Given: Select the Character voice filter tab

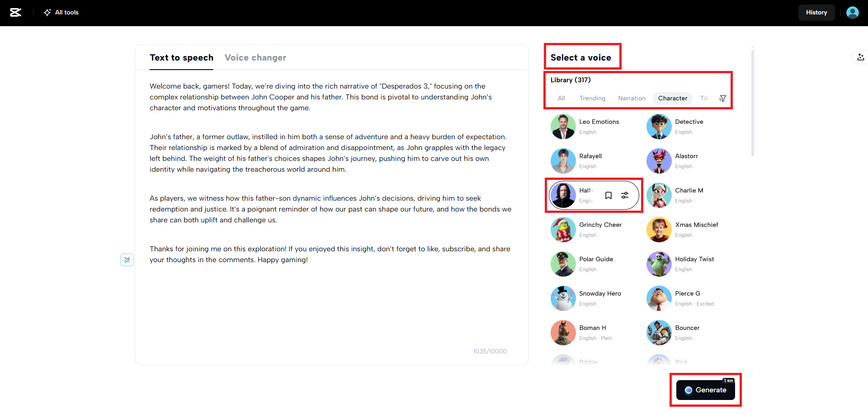Looking at the screenshot, I should tap(673, 98).
